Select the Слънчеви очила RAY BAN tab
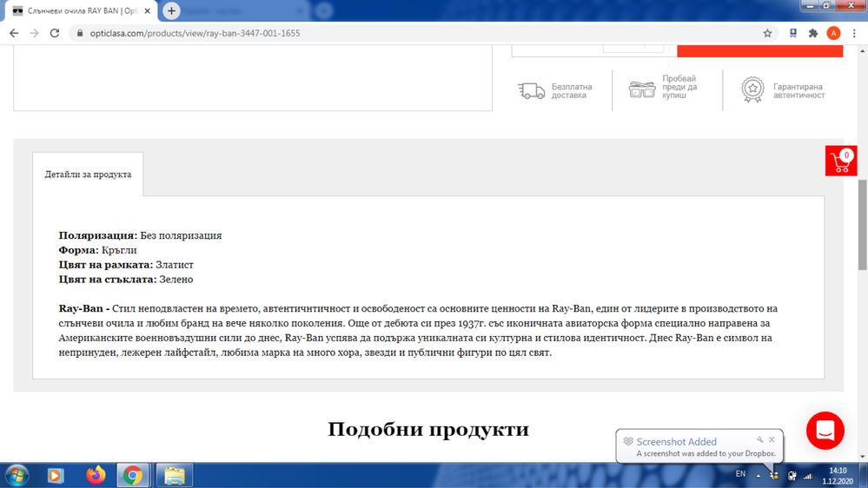Viewport: 868px width, 488px height. pos(82,10)
